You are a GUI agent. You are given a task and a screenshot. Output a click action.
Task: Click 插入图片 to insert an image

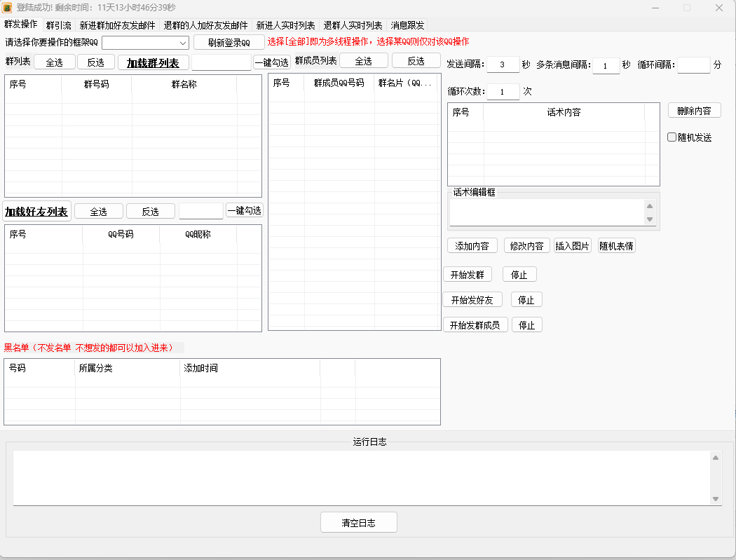click(573, 245)
